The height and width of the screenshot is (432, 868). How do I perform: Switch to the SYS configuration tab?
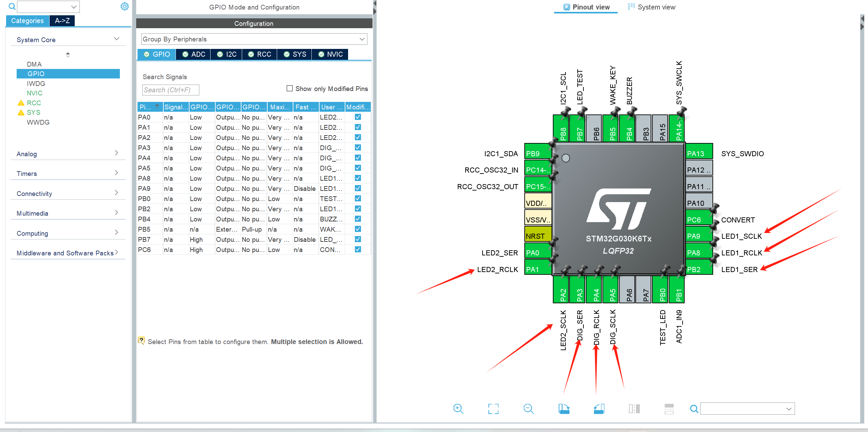coord(294,54)
